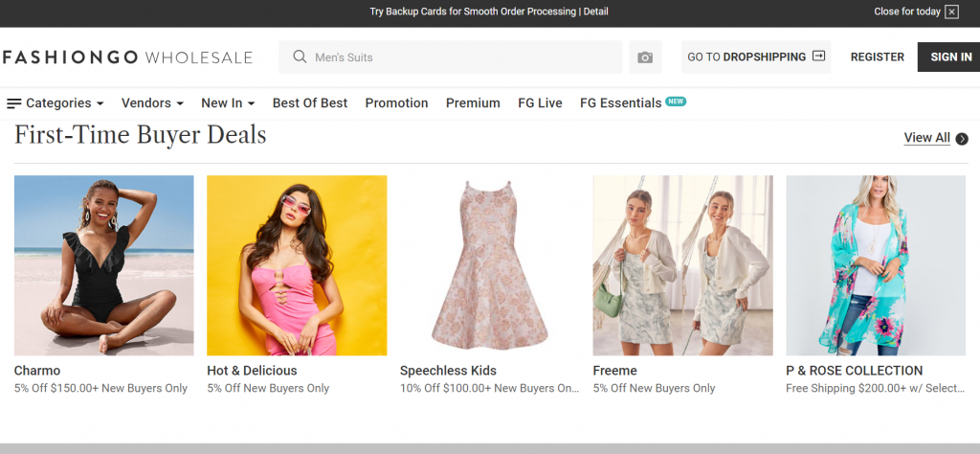Open the Charmo swimsuit thumbnail

tap(103, 265)
